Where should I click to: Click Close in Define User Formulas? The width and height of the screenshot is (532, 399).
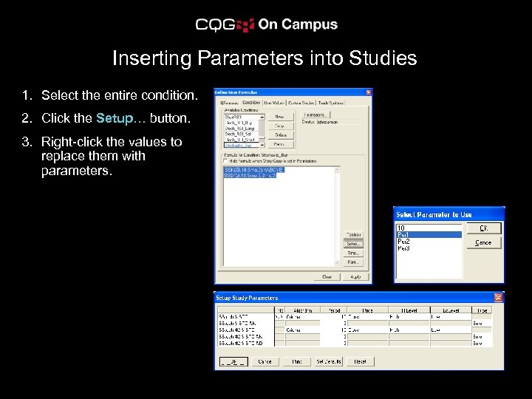click(x=327, y=277)
